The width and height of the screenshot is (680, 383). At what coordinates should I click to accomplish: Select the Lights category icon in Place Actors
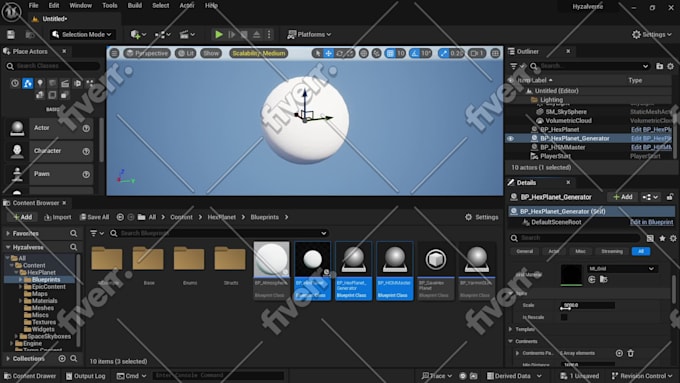coord(40,83)
